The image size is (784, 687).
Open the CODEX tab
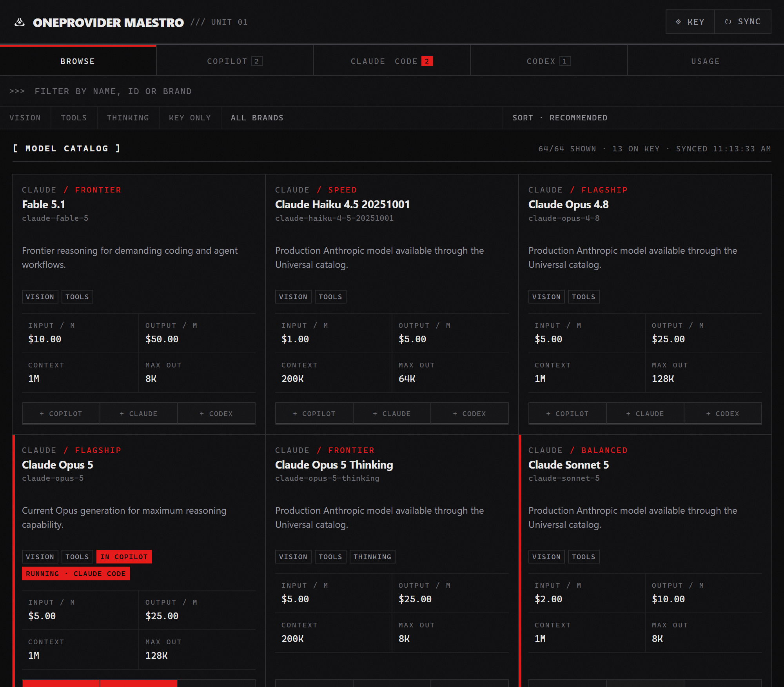pyautogui.click(x=549, y=61)
